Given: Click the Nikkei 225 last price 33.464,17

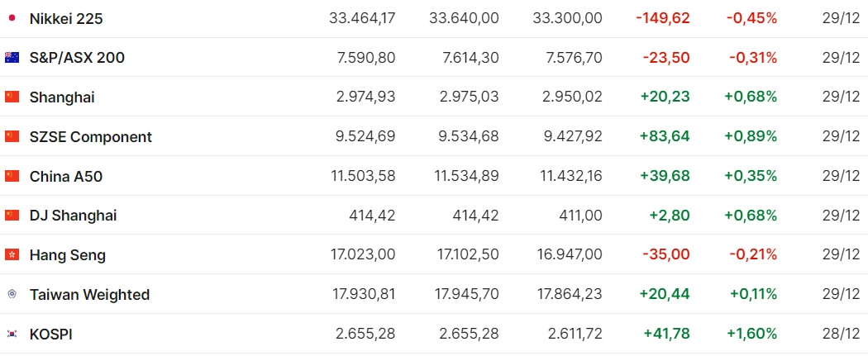Looking at the screenshot, I should click(x=363, y=18).
